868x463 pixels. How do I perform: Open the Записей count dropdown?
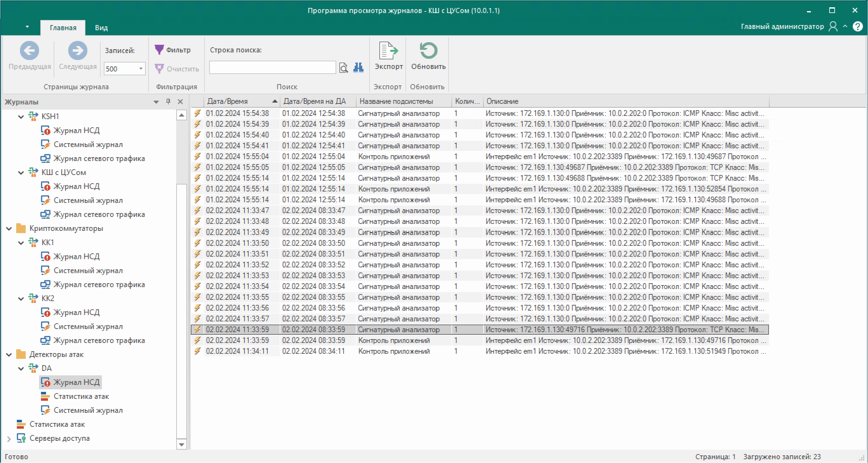click(141, 69)
